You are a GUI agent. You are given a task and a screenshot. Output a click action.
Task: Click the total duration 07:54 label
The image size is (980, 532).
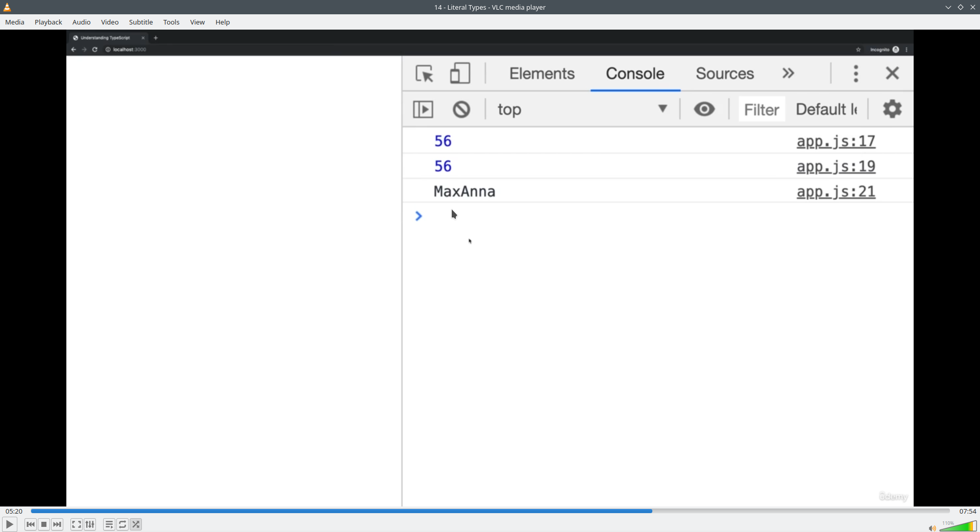click(968, 511)
